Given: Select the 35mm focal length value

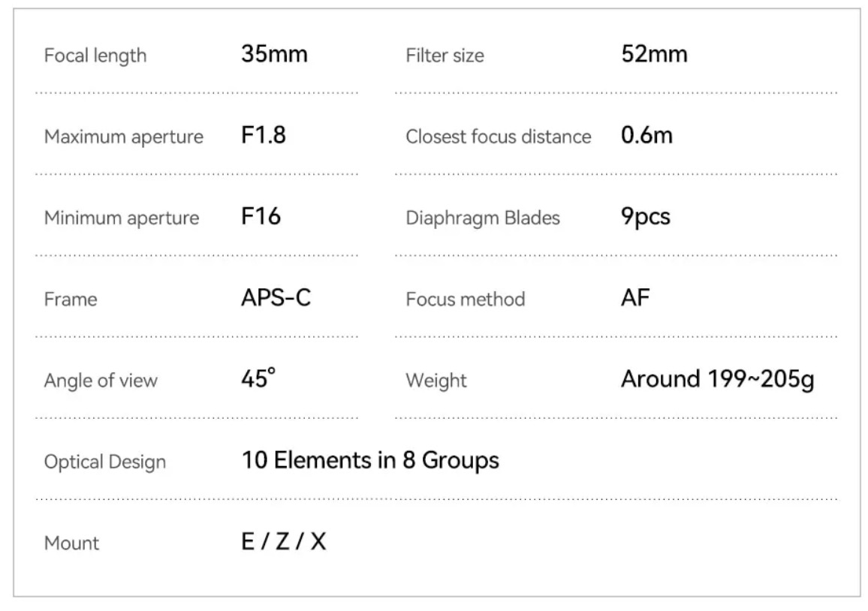Looking at the screenshot, I should click(275, 54).
